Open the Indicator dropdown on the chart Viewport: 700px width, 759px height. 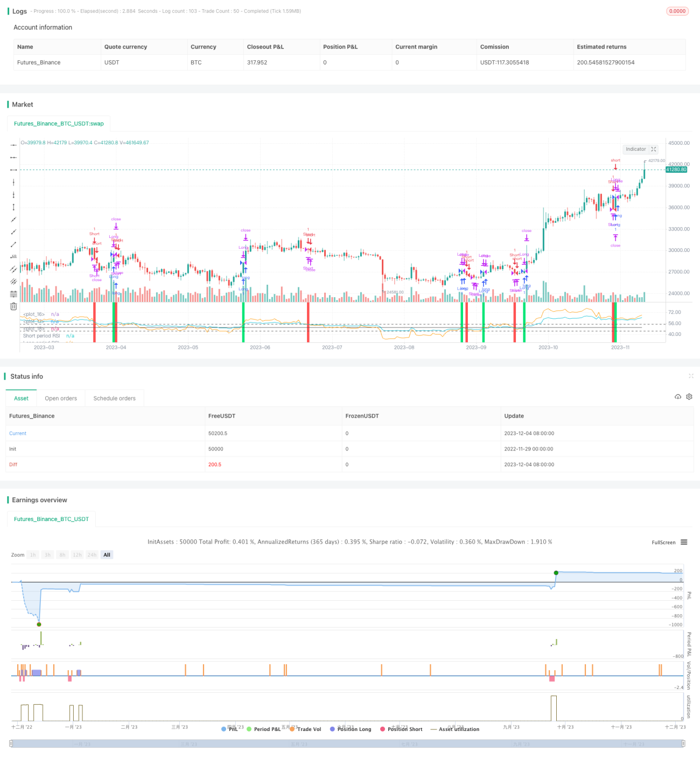click(x=640, y=149)
